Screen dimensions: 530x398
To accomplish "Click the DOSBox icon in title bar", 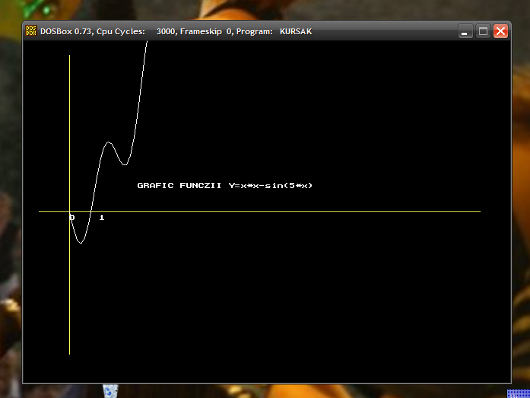I will coord(31,31).
